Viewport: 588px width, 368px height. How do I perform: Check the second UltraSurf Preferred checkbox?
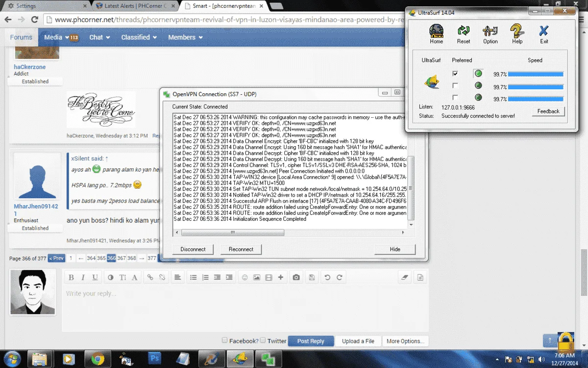coord(455,85)
